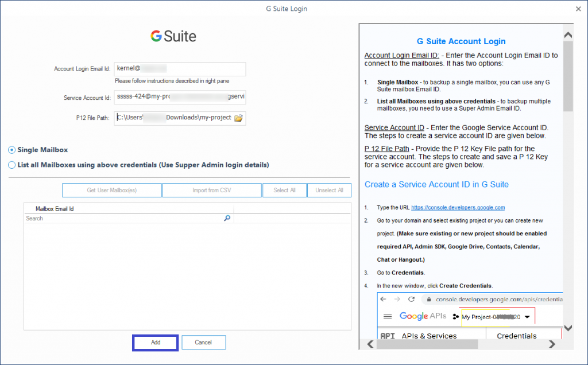Select List all Mailboxes using above credentials
The width and height of the screenshot is (588, 365).
138,165
